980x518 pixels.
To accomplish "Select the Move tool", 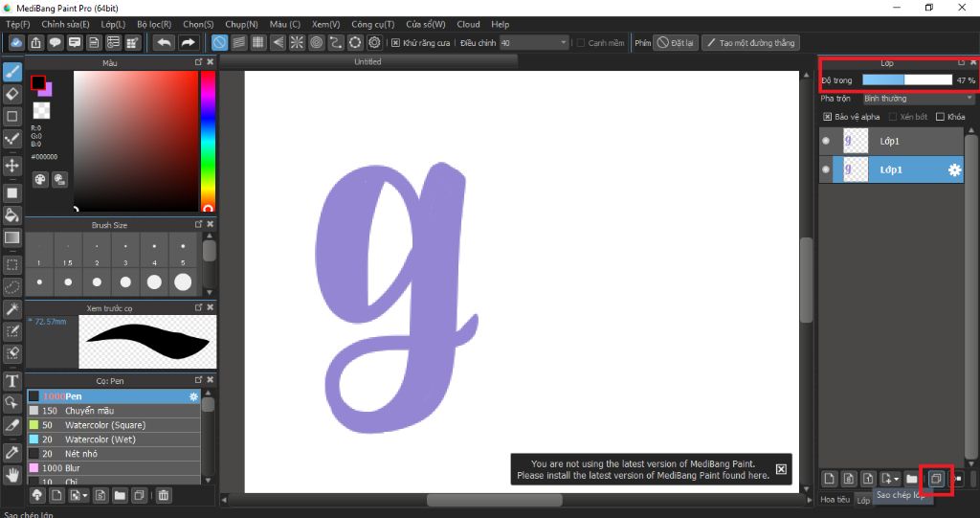I will click(x=12, y=166).
